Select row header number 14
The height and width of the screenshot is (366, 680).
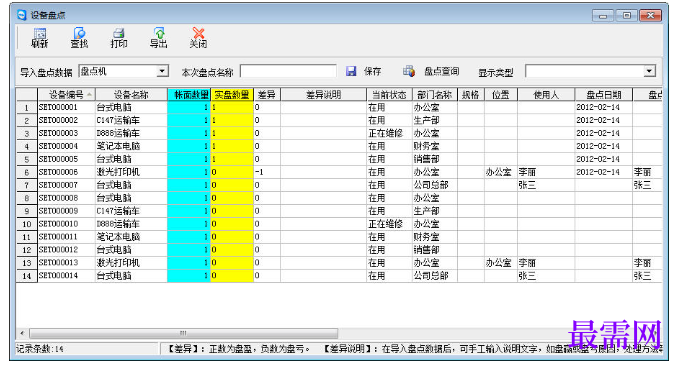click(26, 276)
